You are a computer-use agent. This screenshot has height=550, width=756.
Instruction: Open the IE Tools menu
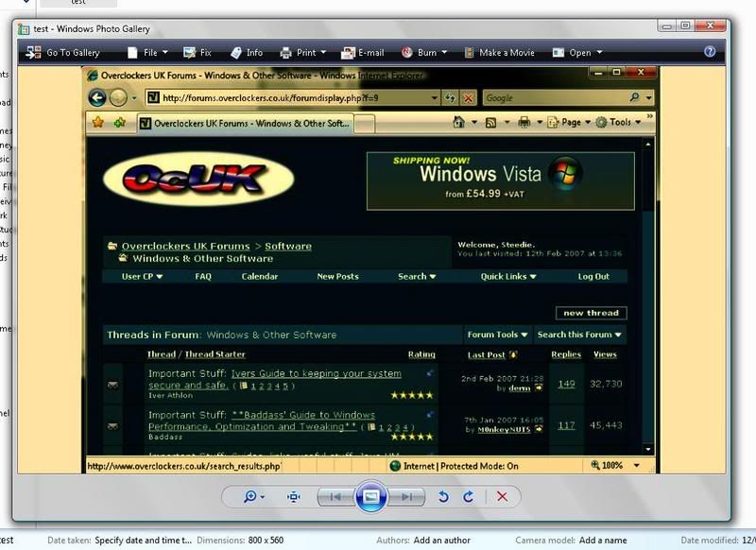pyautogui.click(x=618, y=123)
